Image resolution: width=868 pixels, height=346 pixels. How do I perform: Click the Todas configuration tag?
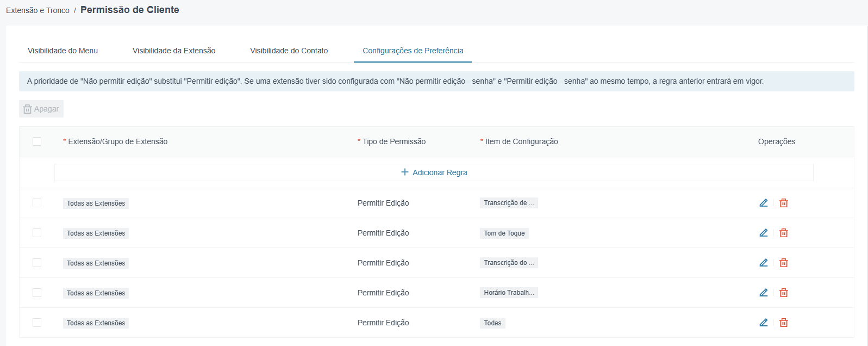pyautogui.click(x=492, y=323)
